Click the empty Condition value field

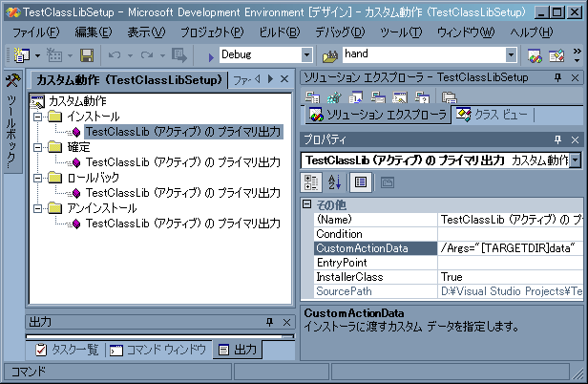pos(510,234)
